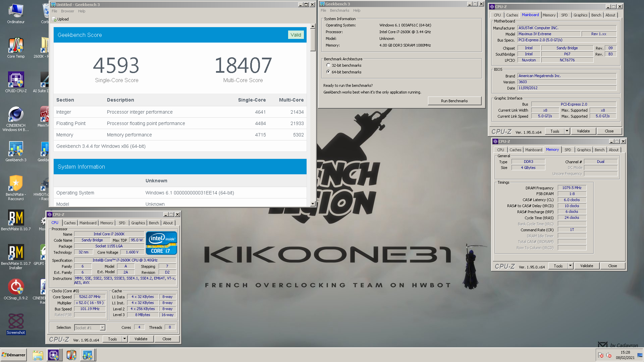Click the Run Benchmarks button
Image resolution: width=644 pixels, height=362 pixels.
(x=454, y=101)
